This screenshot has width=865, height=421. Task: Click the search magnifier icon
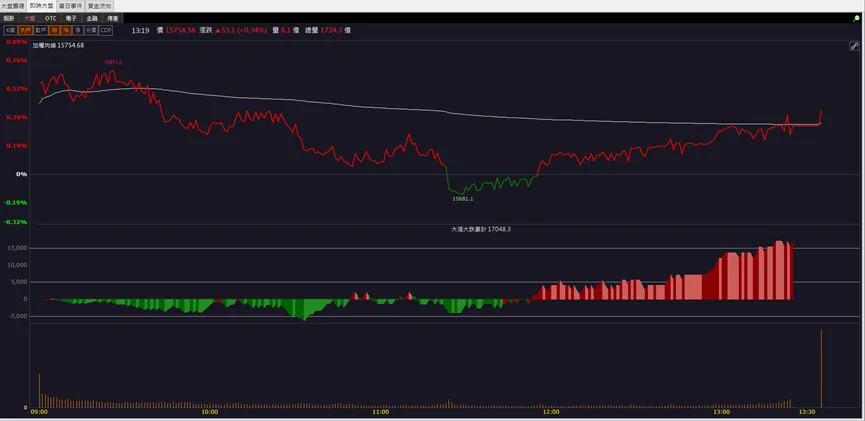[x=856, y=18]
